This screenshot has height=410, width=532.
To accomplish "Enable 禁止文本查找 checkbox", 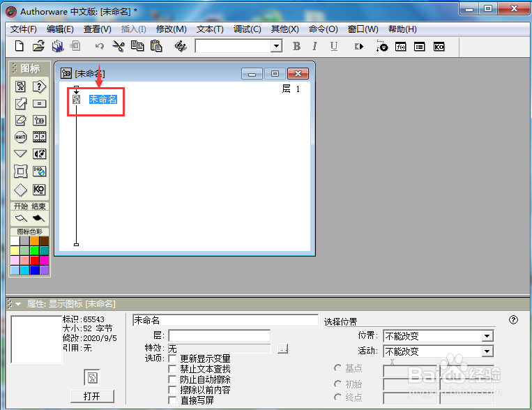I will pyautogui.click(x=172, y=369).
